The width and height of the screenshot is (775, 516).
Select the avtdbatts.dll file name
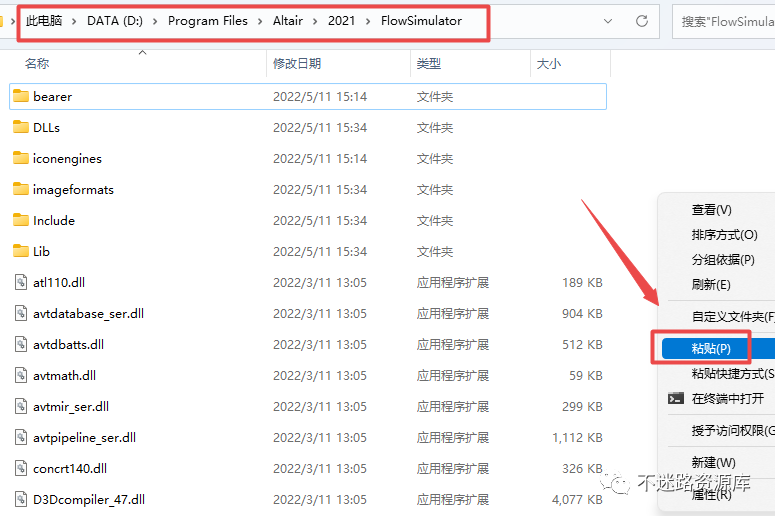point(68,344)
